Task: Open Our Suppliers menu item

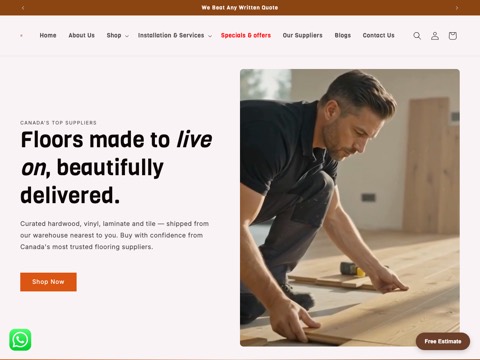Action: coord(302,35)
